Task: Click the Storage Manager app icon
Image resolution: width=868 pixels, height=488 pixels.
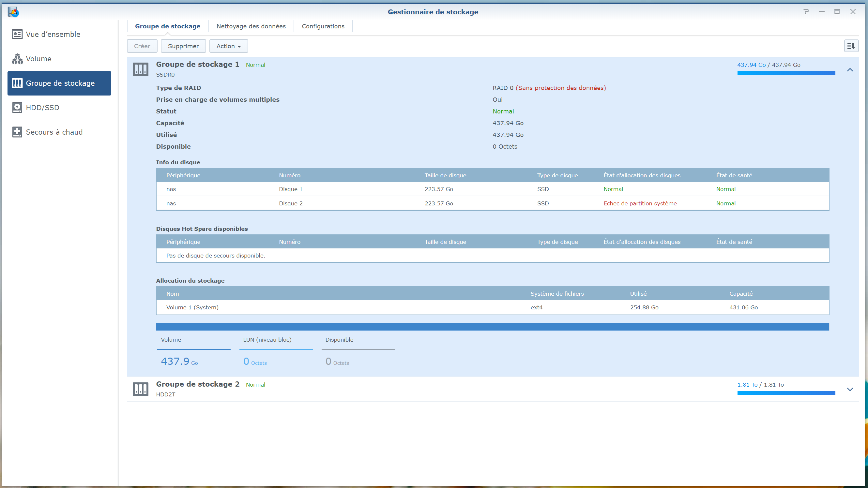Action: [13, 12]
